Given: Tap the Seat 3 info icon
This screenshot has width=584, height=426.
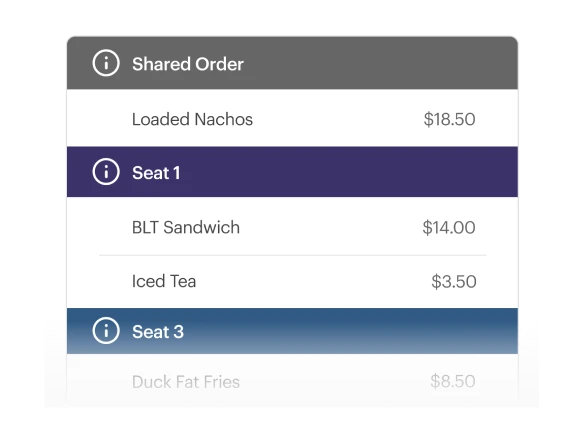Looking at the screenshot, I should click(x=106, y=331).
